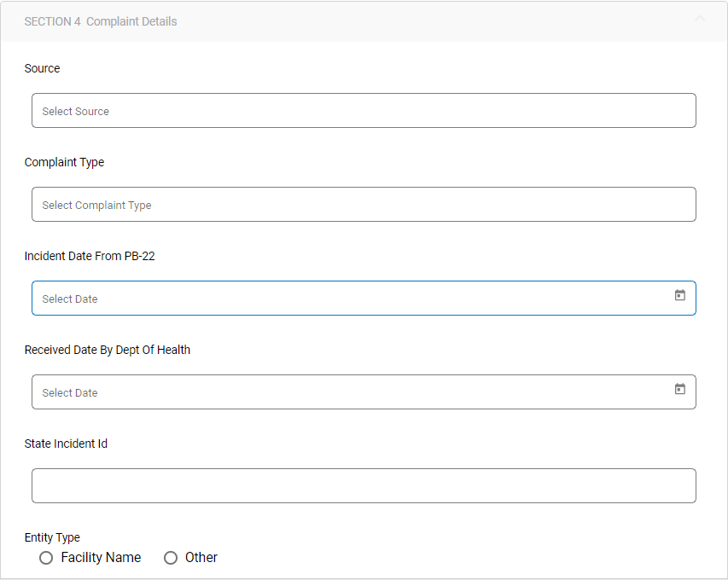
Task: Open the Select Source dropdown
Action: [364, 111]
